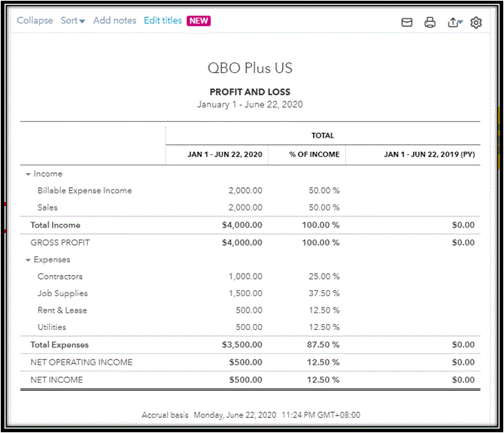Click the Billable Expense Income row label
This screenshot has height=433, width=504.
84,191
